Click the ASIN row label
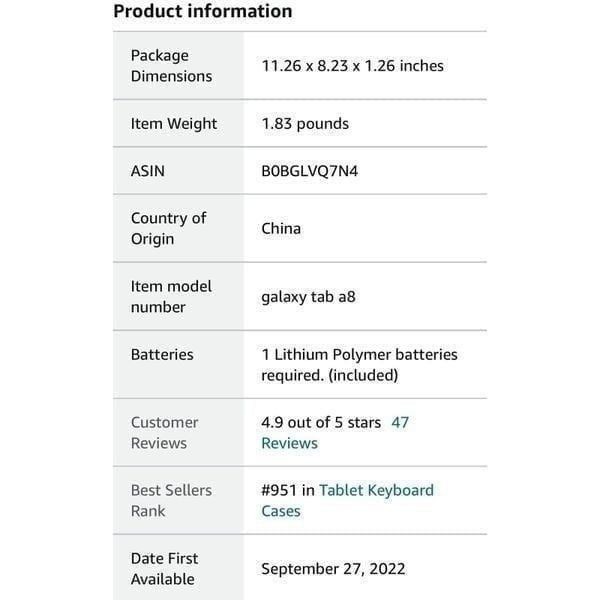This screenshot has width=600, height=600. click(148, 171)
